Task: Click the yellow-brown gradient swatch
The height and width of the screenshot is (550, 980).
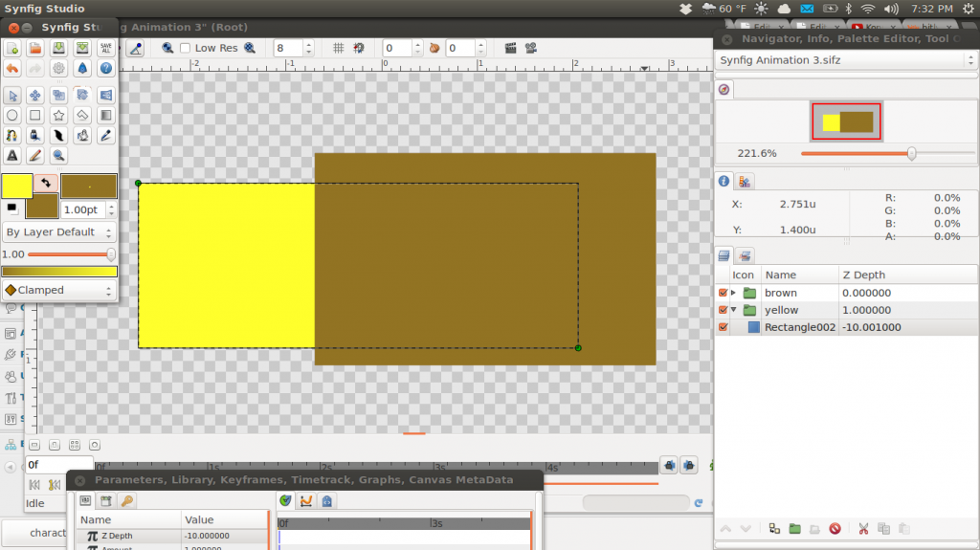Action: point(59,272)
